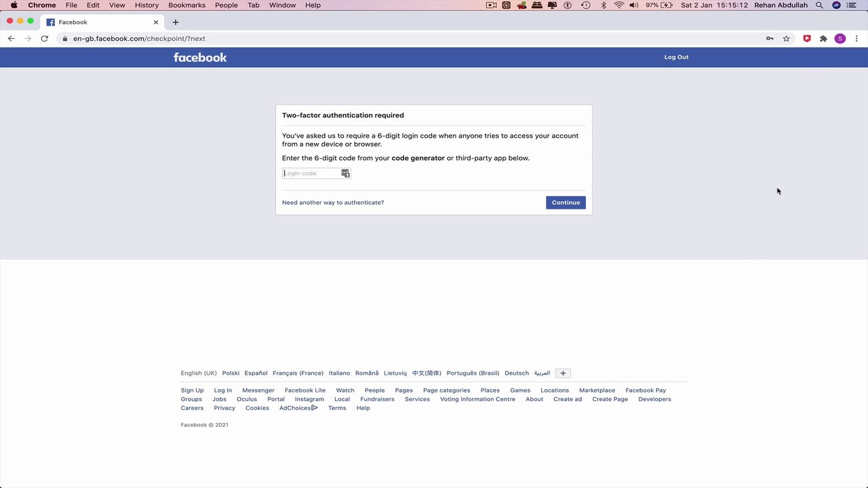868x488 pixels.
Task: Switch language to Italiano
Action: click(339, 373)
